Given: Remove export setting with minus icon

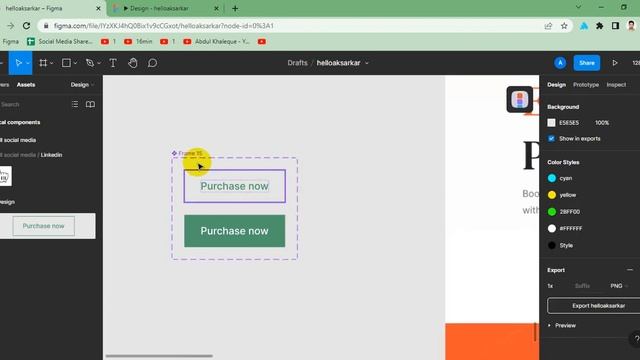Looking at the screenshot, I should tap(630, 270).
